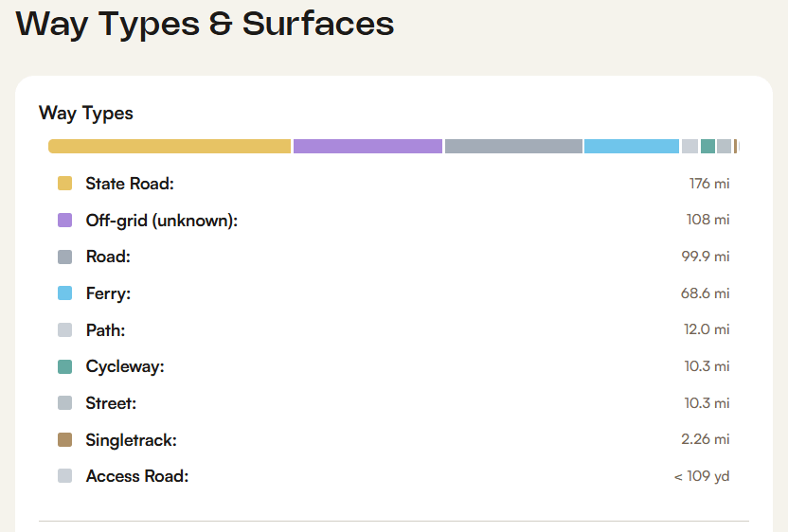
Task: Click the blue Ferry legend swatch
Action: point(64,293)
